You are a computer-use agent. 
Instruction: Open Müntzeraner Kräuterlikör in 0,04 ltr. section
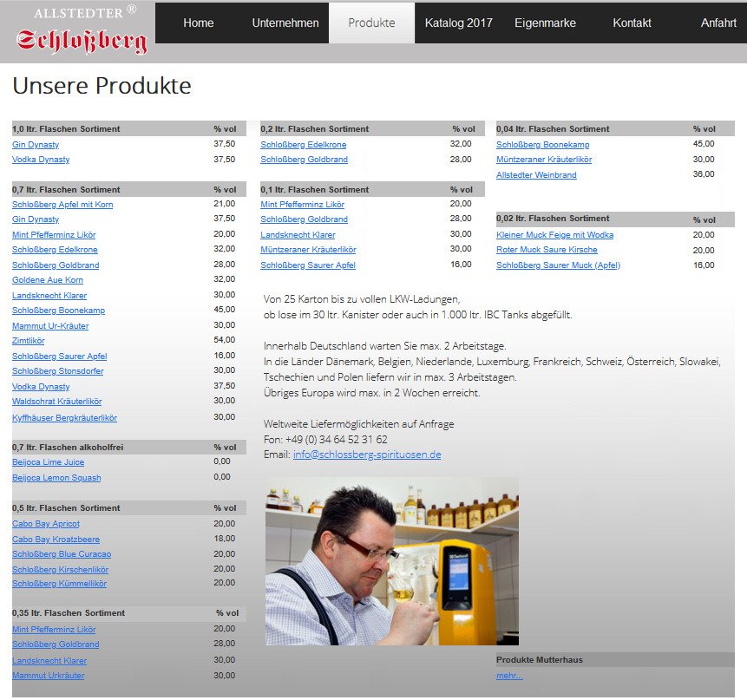(544, 160)
